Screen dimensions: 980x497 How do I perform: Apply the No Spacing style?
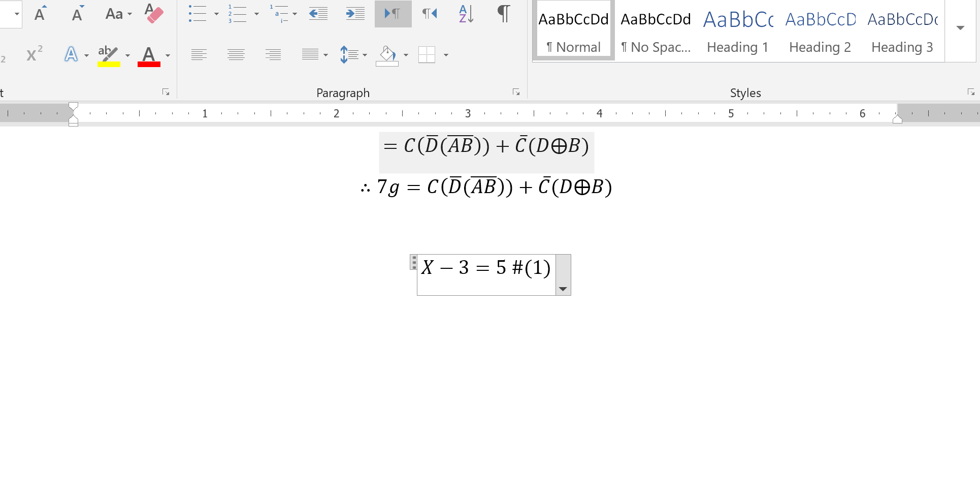656,30
